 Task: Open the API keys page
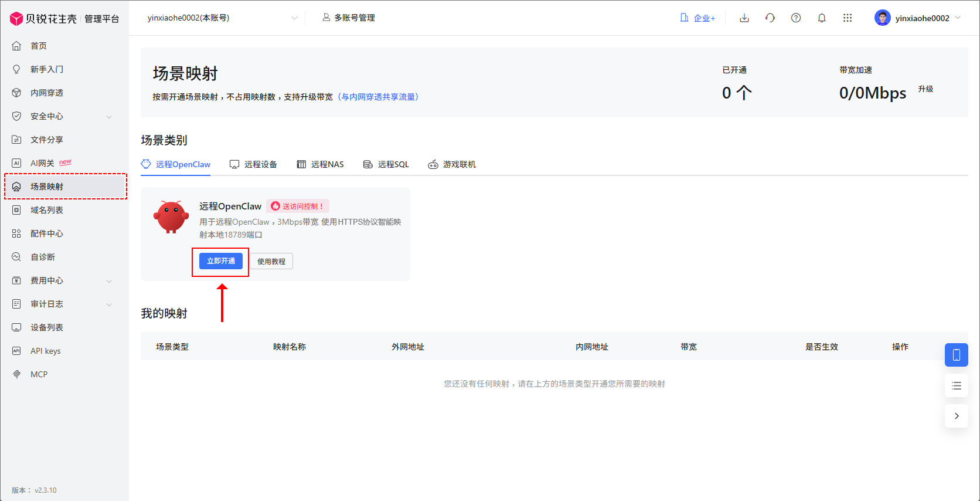point(46,351)
